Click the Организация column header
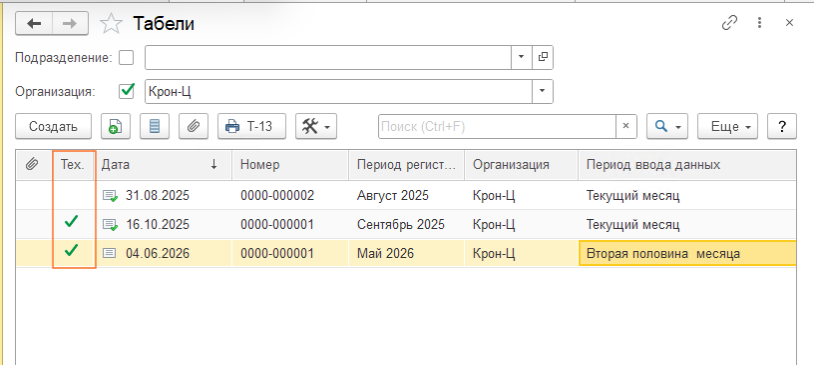The image size is (814, 365). tap(521, 165)
